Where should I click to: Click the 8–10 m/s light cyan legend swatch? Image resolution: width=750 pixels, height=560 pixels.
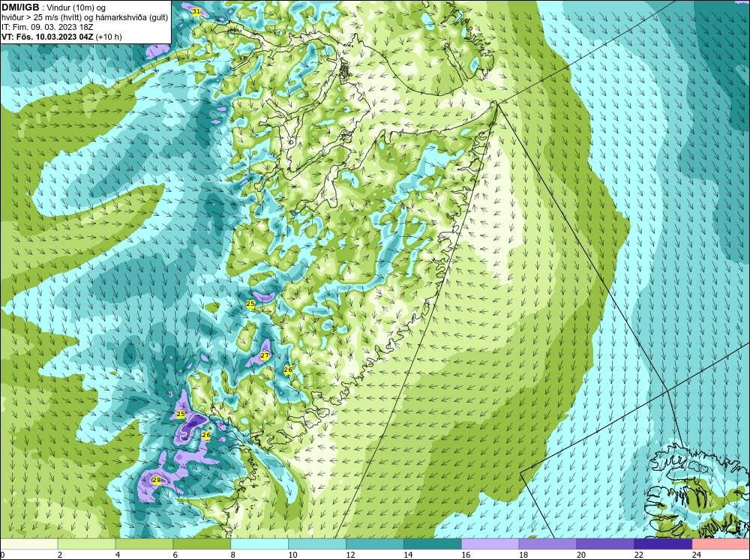(259, 544)
